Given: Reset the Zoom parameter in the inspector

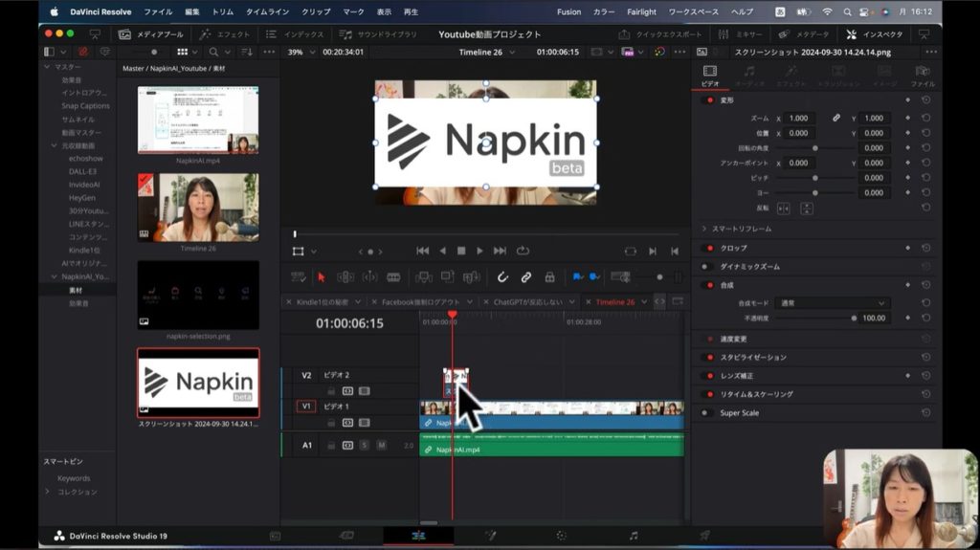Looking at the screenshot, I should [x=925, y=118].
